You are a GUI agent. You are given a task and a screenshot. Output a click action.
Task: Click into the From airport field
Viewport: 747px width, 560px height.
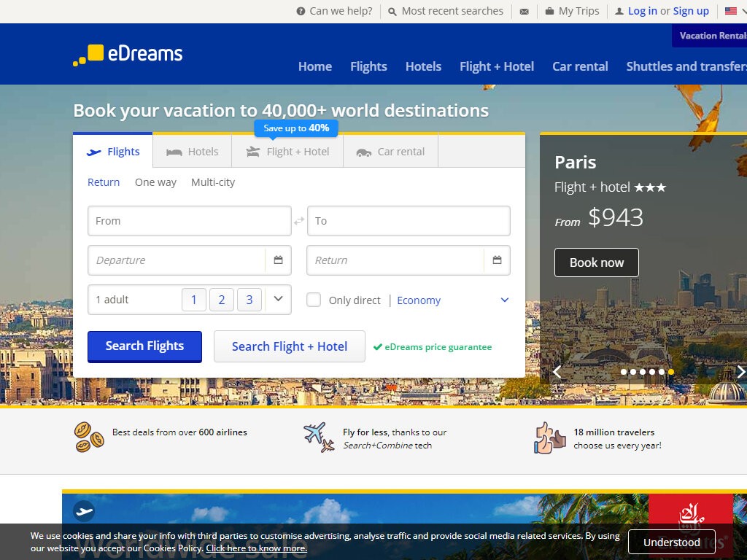(x=190, y=221)
